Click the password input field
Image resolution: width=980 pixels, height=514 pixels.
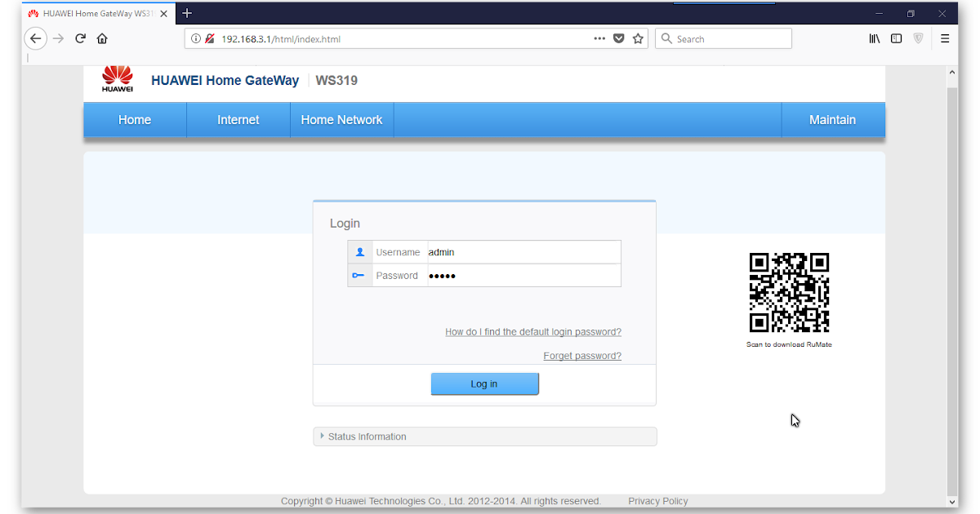point(523,275)
